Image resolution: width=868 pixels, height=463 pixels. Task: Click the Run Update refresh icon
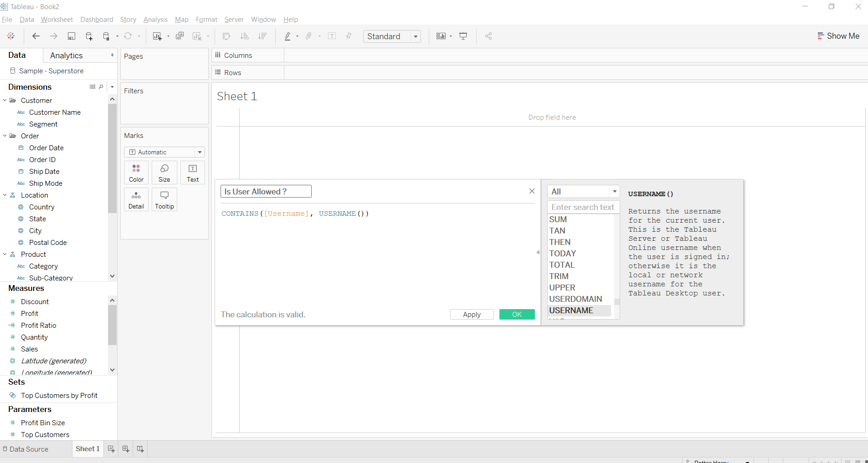[128, 36]
